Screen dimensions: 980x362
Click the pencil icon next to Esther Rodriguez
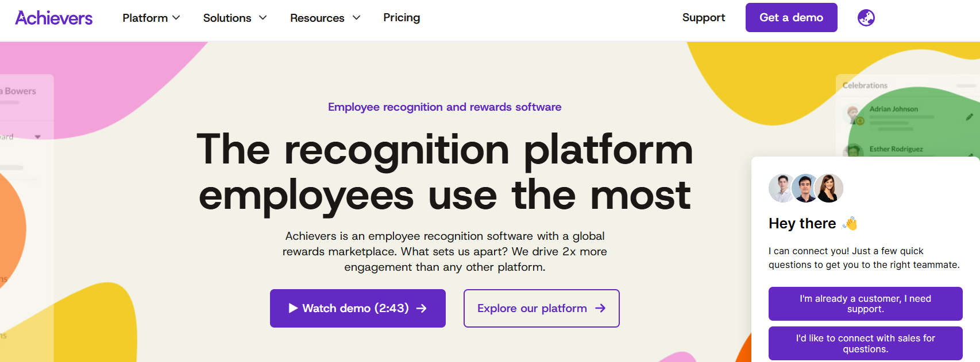point(971,155)
